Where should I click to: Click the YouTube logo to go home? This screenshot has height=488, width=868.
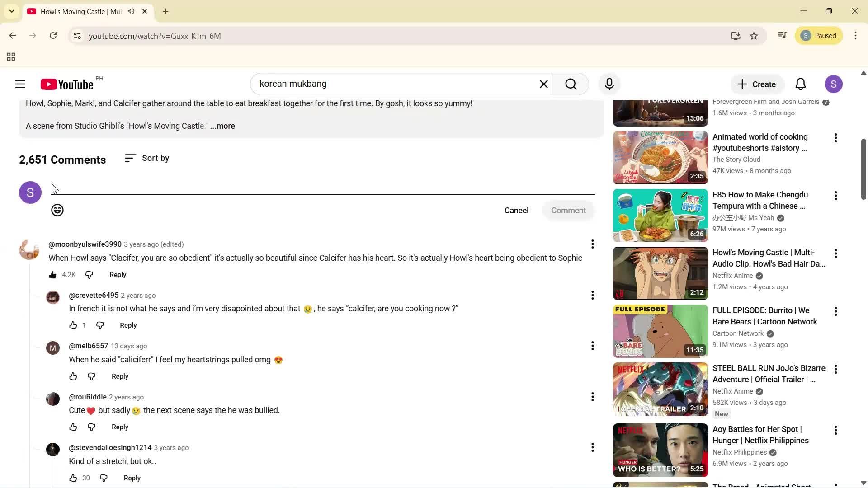(x=67, y=84)
